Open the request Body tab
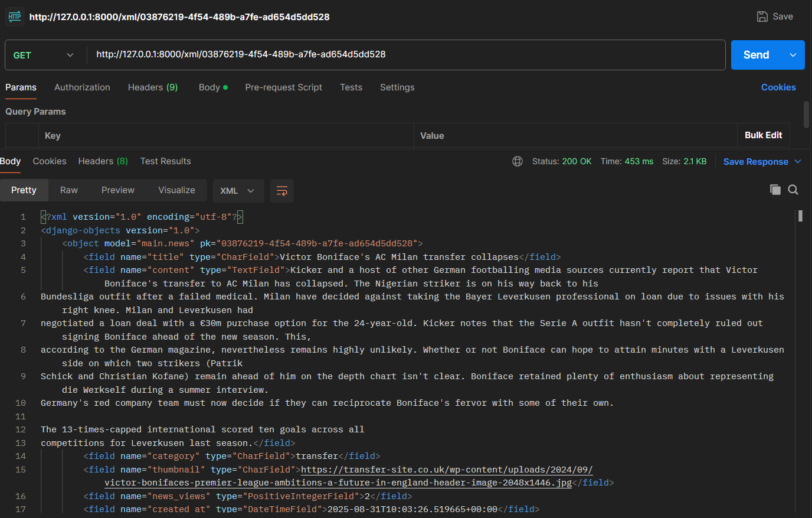 (x=213, y=87)
